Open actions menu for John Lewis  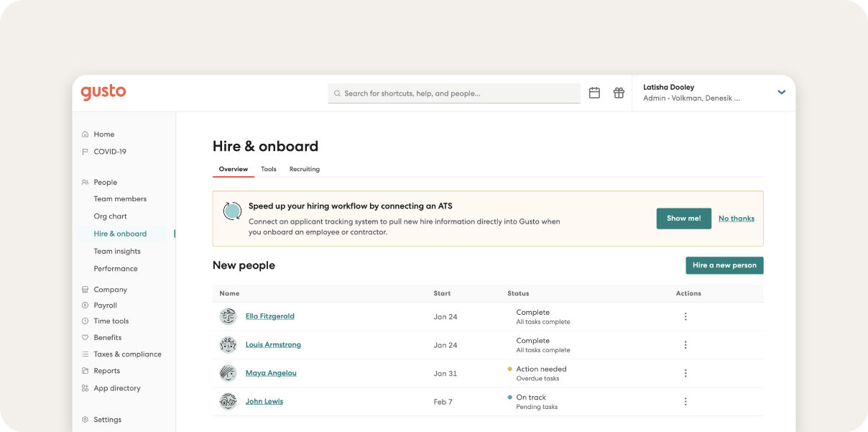(x=685, y=402)
